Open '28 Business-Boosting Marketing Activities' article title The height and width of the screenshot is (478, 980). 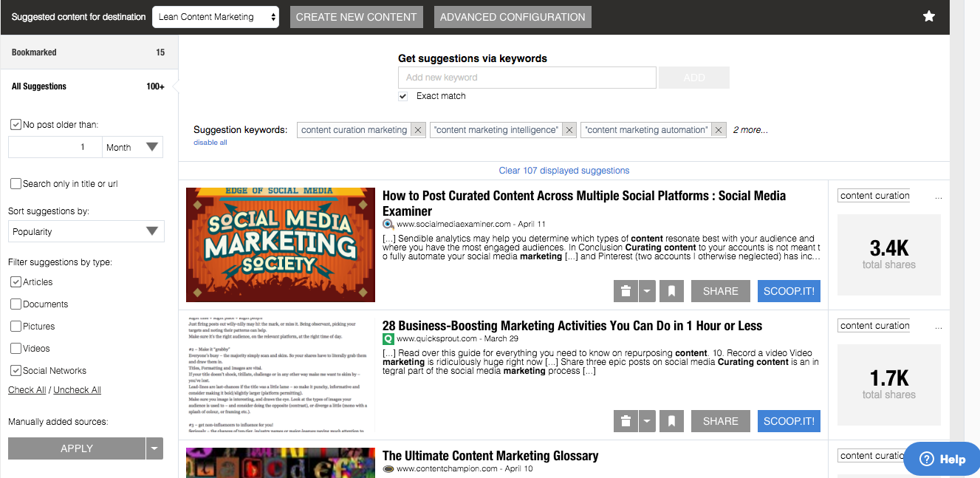point(572,326)
